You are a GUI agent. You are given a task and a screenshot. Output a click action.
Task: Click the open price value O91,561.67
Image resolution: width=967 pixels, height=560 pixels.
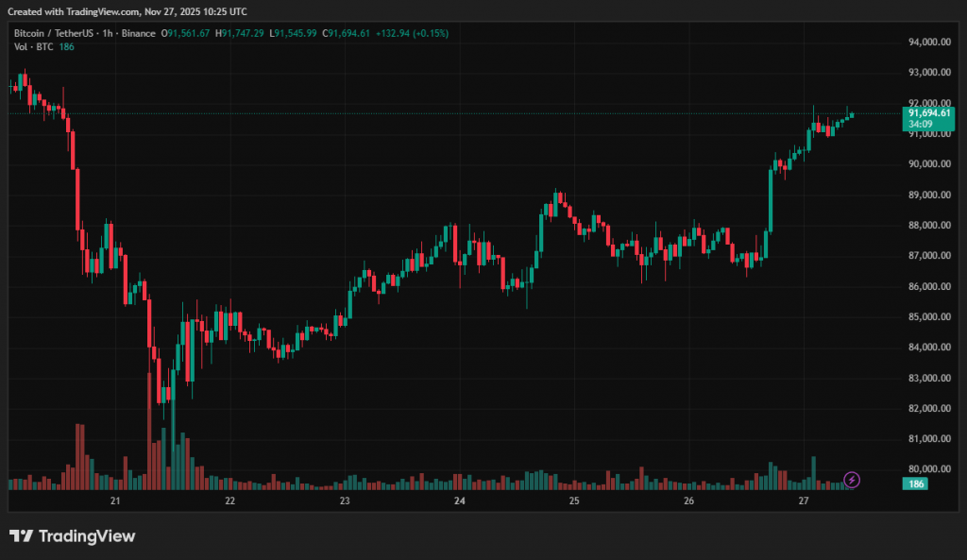(x=187, y=33)
